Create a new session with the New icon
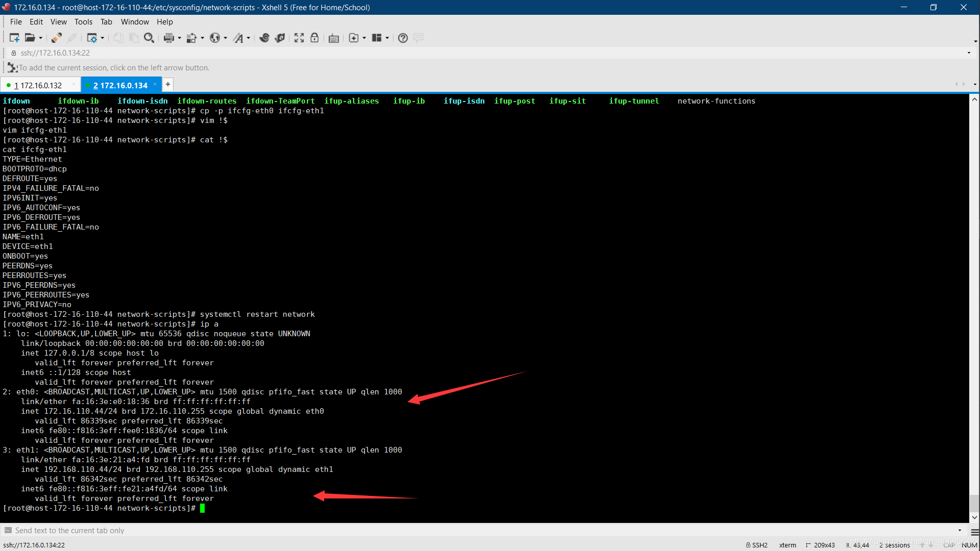Screen dimensions: 980x551 [x=14, y=38]
